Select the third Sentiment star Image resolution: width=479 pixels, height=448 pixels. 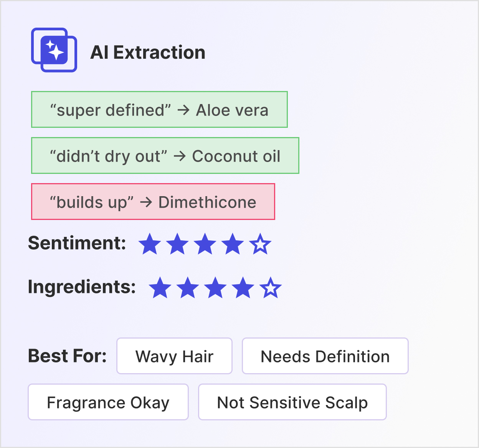click(x=205, y=244)
